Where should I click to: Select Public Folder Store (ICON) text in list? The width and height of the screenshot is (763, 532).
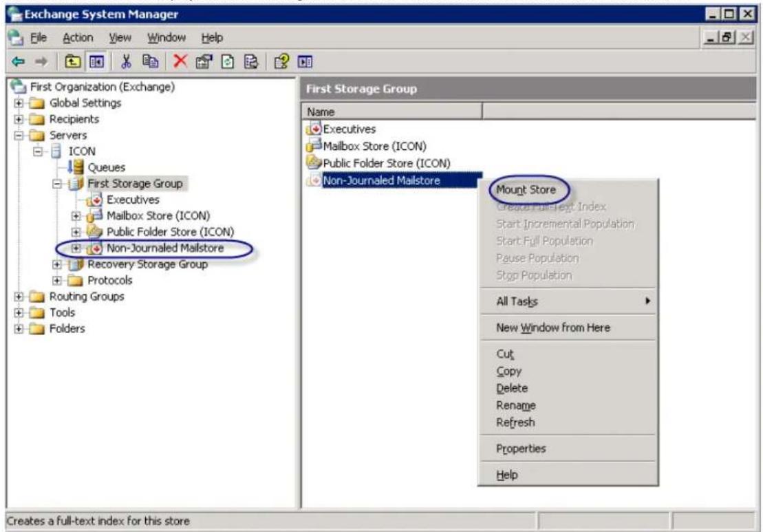(387, 163)
